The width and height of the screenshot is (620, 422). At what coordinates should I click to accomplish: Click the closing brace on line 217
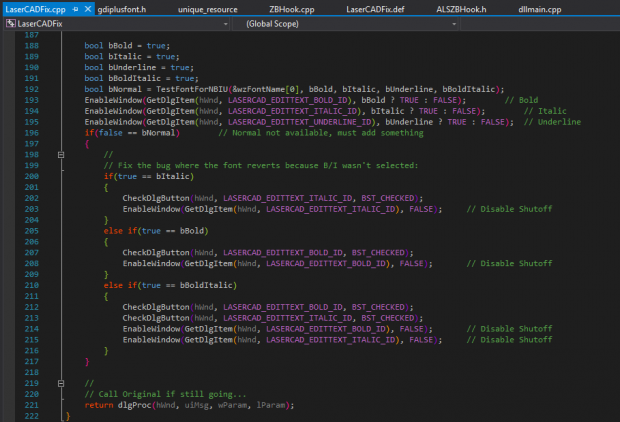click(x=87, y=361)
